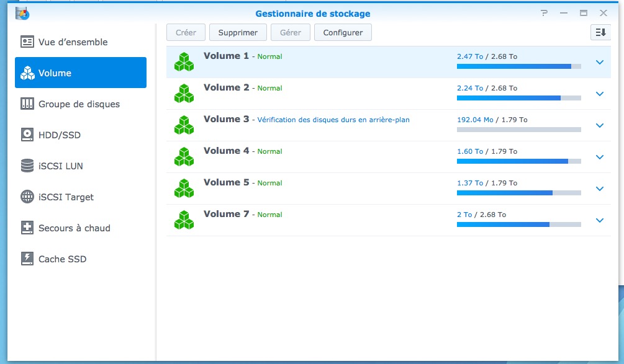Click the Volume 7 row name
The width and height of the screenshot is (624, 364).
point(226,214)
